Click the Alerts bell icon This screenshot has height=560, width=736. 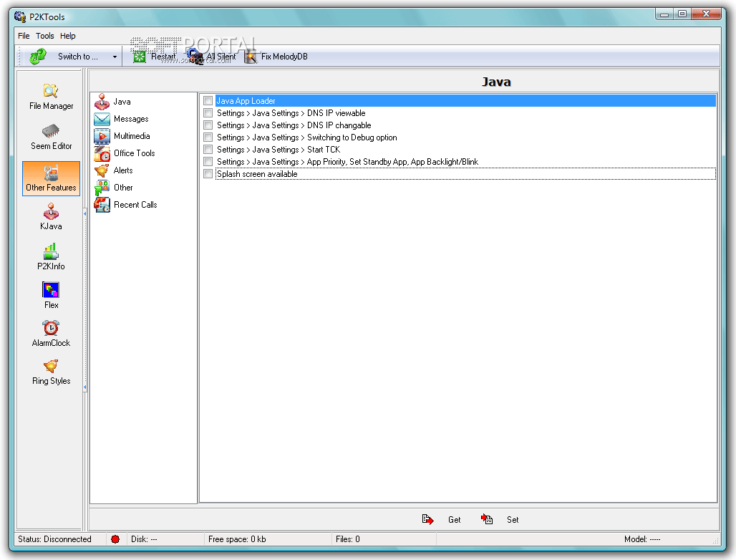[x=102, y=170]
